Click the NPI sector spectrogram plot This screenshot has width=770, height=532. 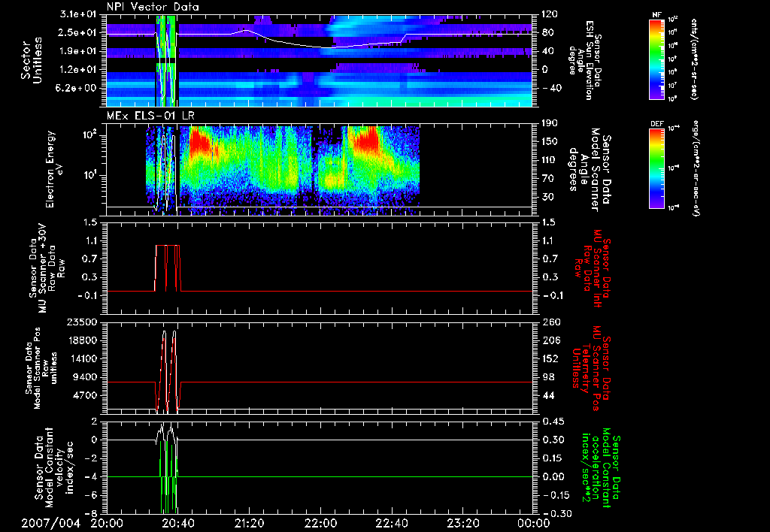pos(319,61)
